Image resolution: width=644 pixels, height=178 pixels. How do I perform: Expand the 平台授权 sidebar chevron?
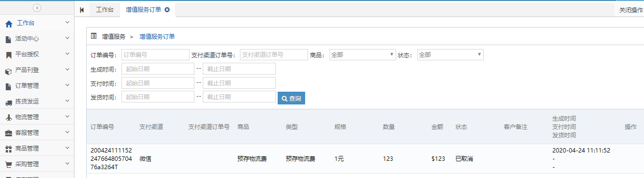(x=67, y=54)
